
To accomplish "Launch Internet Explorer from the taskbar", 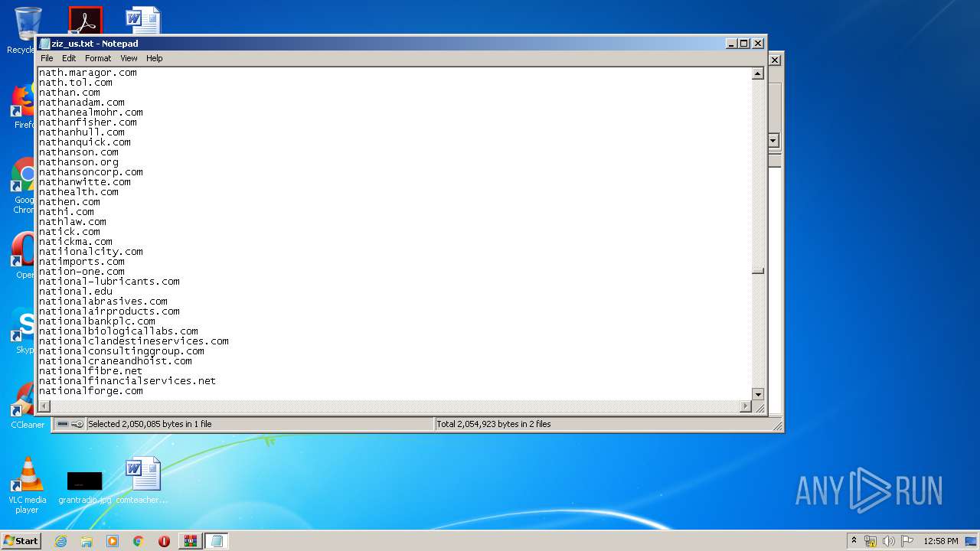I will click(x=60, y=541).
